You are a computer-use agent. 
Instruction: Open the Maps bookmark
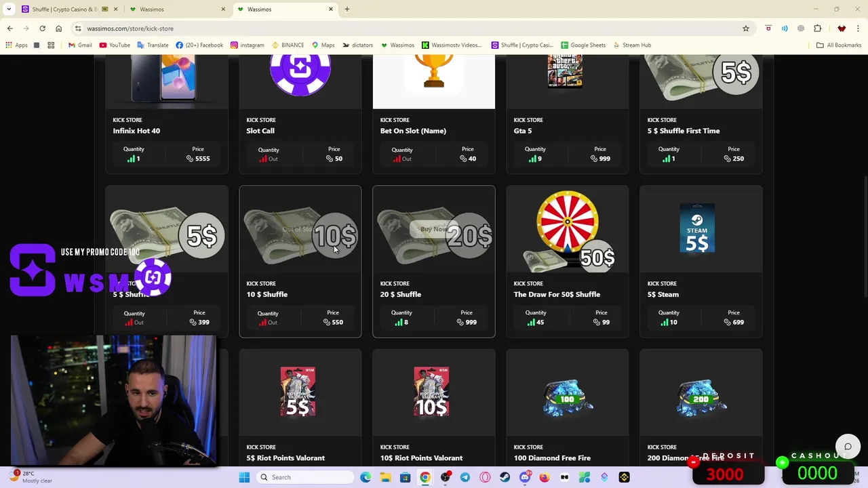point(323,45)
